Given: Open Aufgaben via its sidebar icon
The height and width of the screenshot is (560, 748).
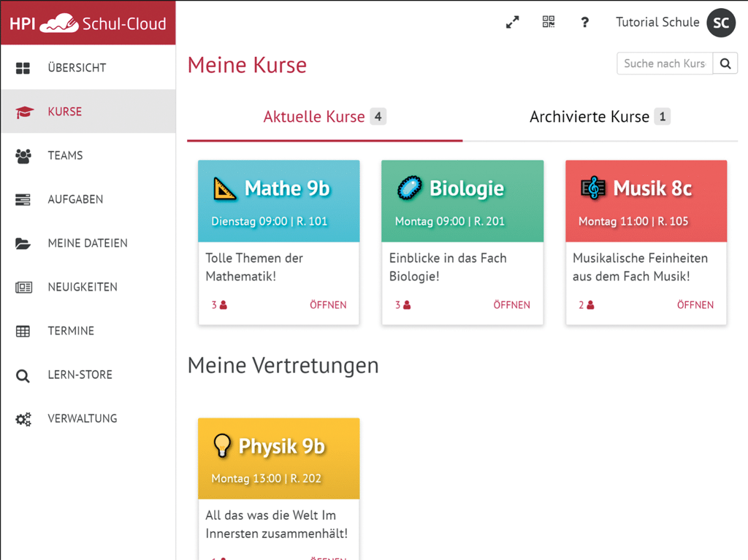Looking at the screenshot, I should [x=24, y=199].
